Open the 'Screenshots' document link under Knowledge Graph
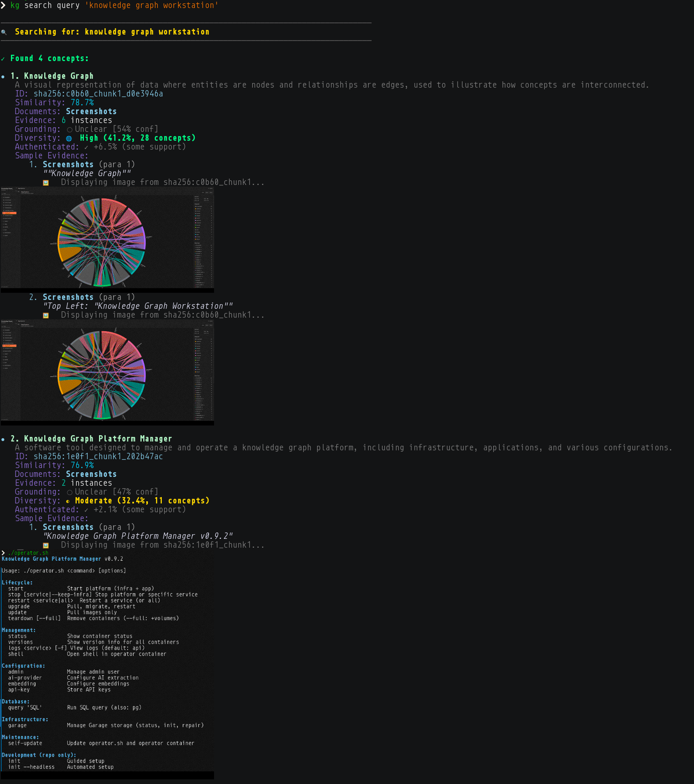This screenshot has width=694, height=784. click(x=91, y=111)
